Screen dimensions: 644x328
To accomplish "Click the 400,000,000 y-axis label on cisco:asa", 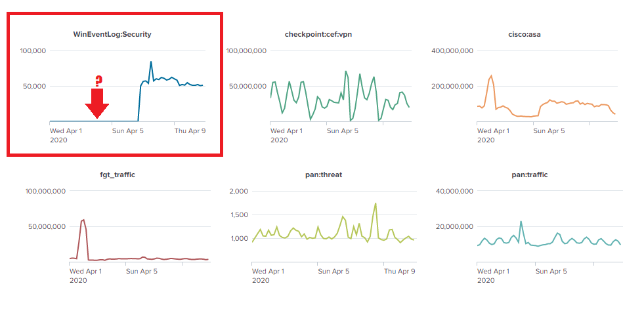I will coord(453,51).
